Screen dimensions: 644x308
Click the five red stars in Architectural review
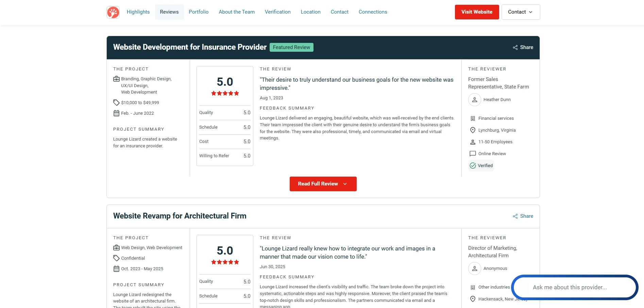[x=225, y=262]
